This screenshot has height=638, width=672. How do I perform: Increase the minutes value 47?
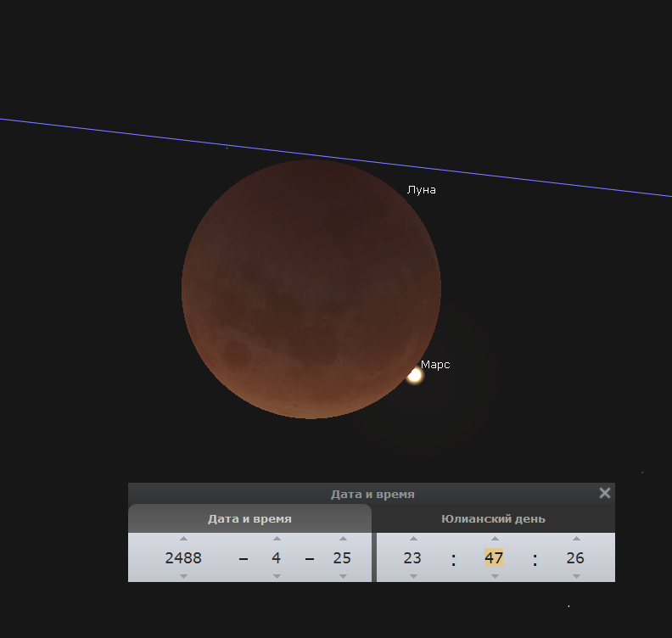[x=495, y=539]
